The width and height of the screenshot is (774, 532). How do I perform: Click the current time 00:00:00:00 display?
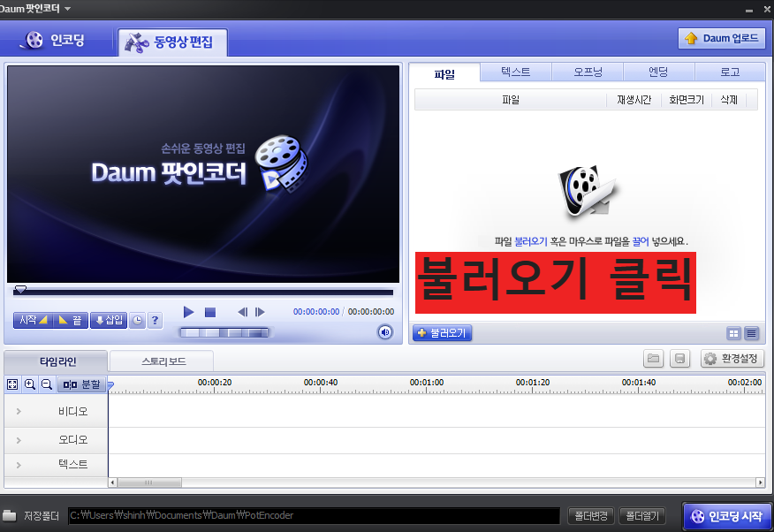[316, 312]
